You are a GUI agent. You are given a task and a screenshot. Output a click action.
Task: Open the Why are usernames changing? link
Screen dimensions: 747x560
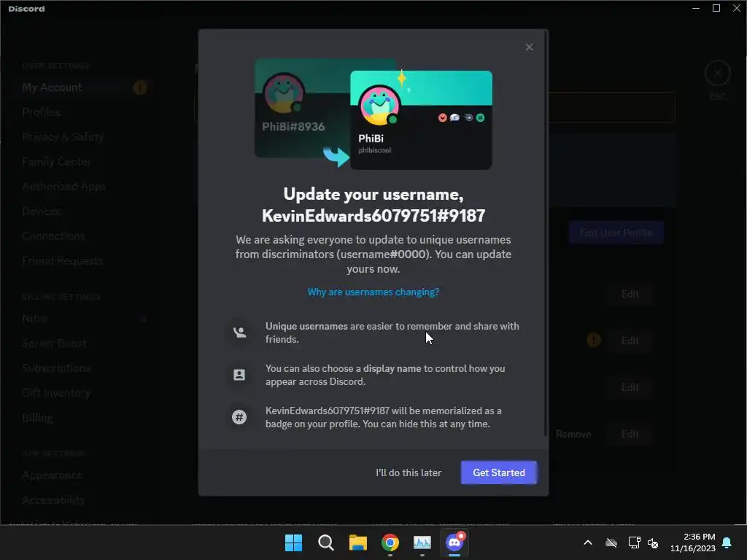373,292
